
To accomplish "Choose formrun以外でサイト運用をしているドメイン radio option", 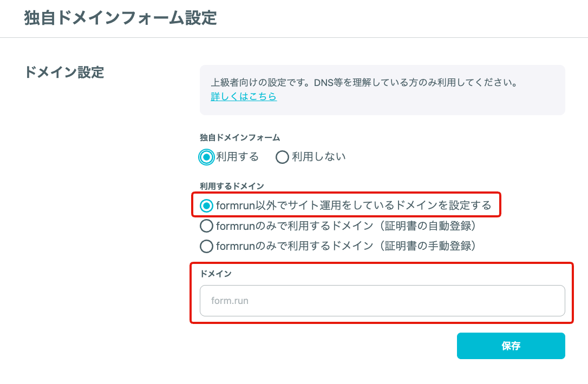I will coord(206,206).
